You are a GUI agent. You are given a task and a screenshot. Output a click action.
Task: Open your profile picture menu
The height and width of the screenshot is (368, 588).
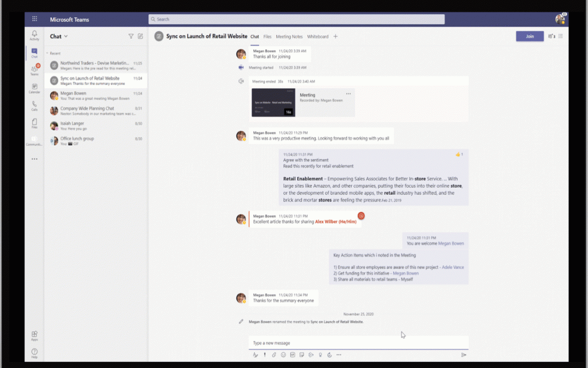[x=560, y=19]
